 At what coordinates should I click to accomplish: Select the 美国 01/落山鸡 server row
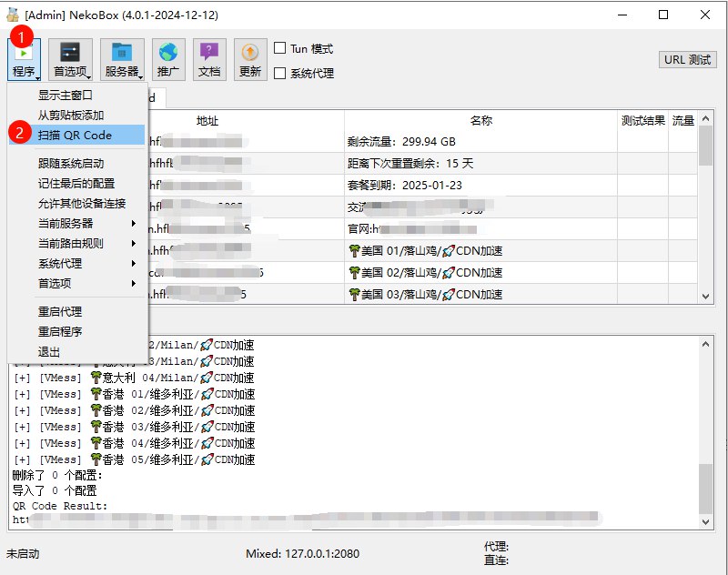422,251
